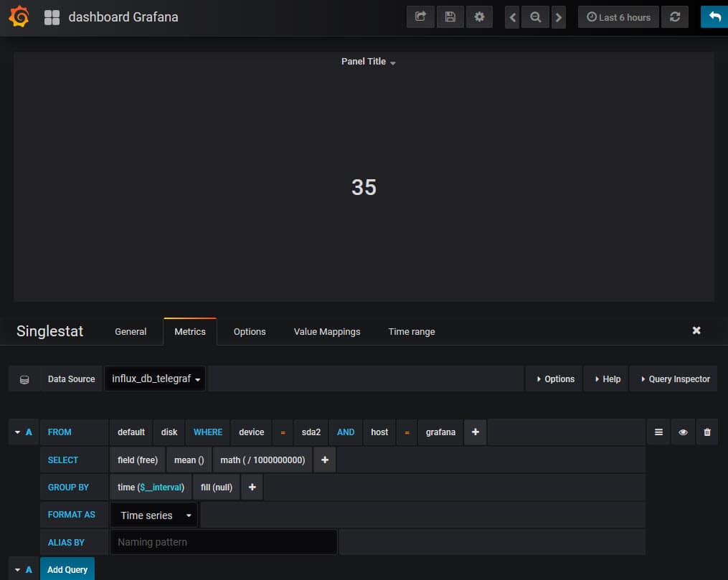728x580 pixels.
Task: Delete query A with the trash icon
Action: [x=707, y=432]
